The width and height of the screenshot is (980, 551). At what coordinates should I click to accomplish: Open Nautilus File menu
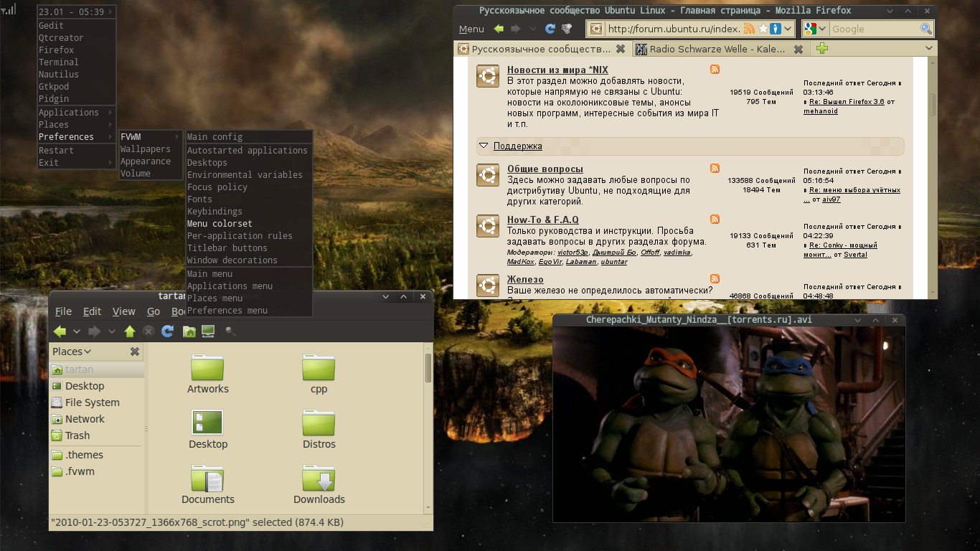[x=63, y=311]
